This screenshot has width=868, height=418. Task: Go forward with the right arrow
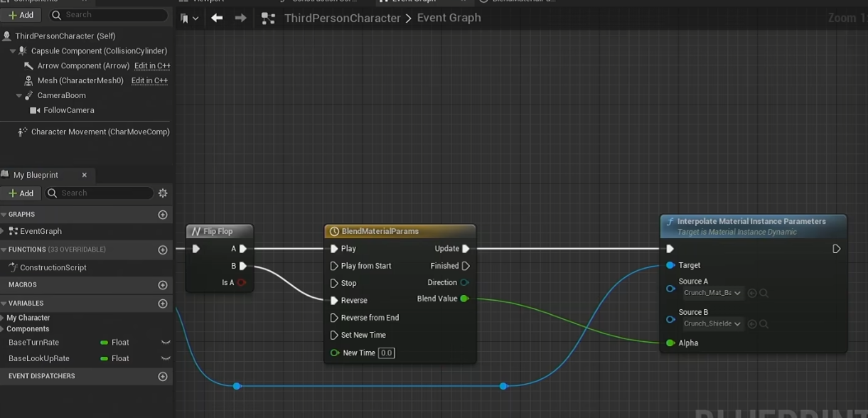[x=240, y=18]
